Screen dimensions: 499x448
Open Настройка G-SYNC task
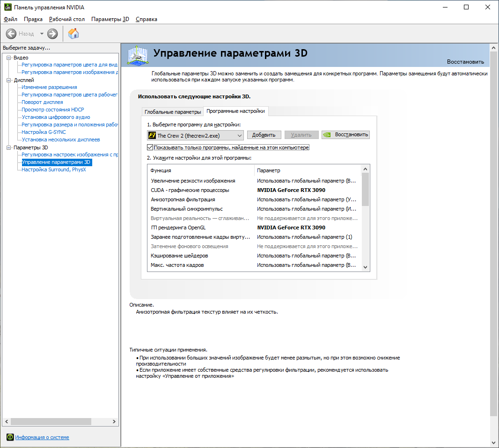click(x=44, y=132)
